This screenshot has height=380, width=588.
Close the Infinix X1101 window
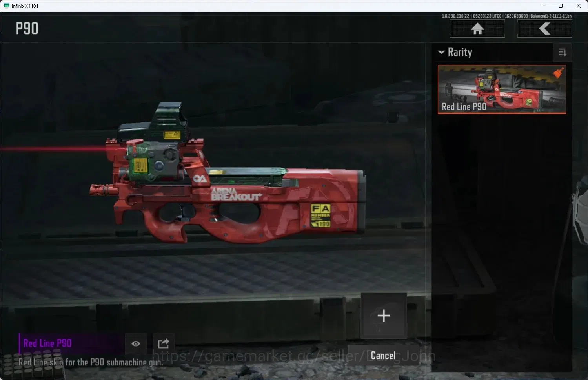(579, 6)
